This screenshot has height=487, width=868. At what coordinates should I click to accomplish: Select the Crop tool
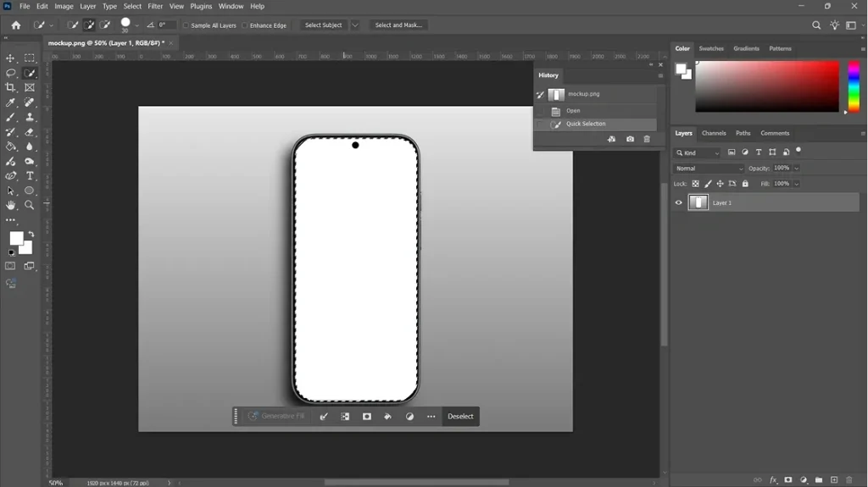click(x=10, y=87)
